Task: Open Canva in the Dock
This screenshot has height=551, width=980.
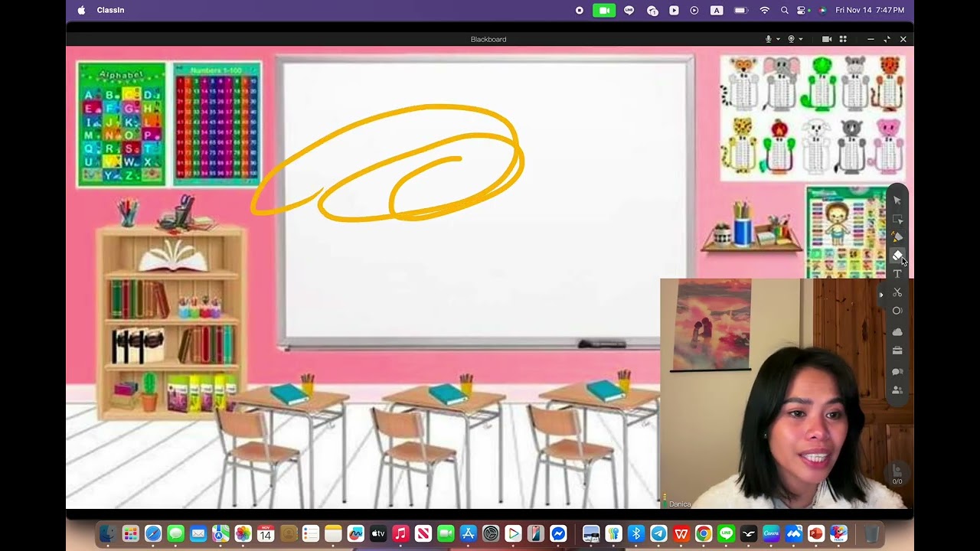Action: (771, 533)
